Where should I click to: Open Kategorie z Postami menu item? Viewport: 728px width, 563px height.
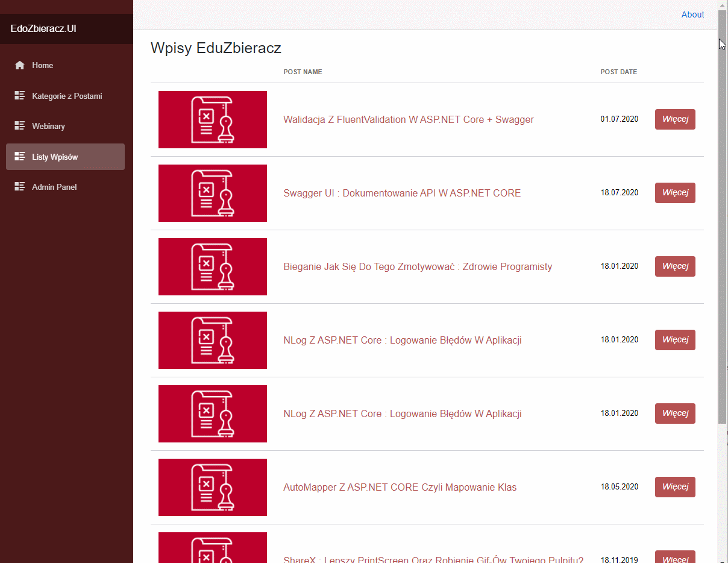pos(65,96)
